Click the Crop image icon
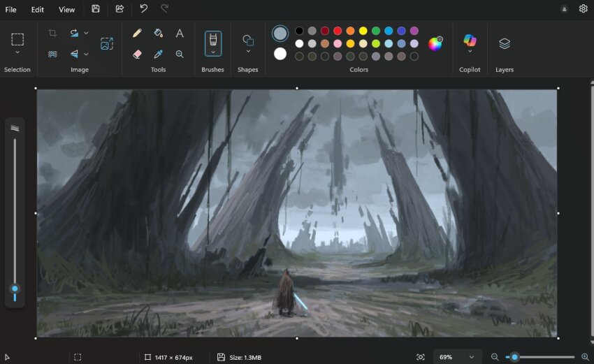Viewport: 594px width, 364px height. point(52,33)
